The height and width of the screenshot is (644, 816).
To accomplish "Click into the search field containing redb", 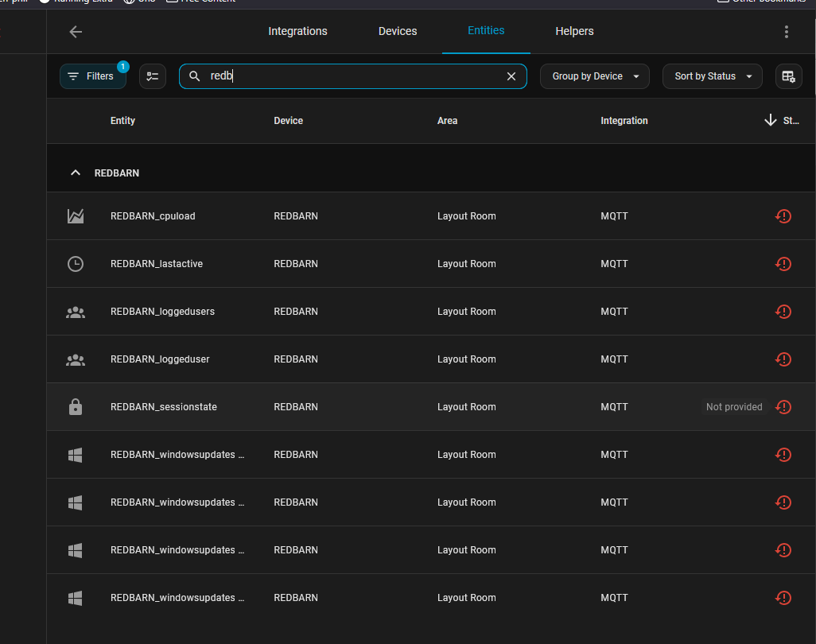I will pyautogui.click(x=353, y=76).
